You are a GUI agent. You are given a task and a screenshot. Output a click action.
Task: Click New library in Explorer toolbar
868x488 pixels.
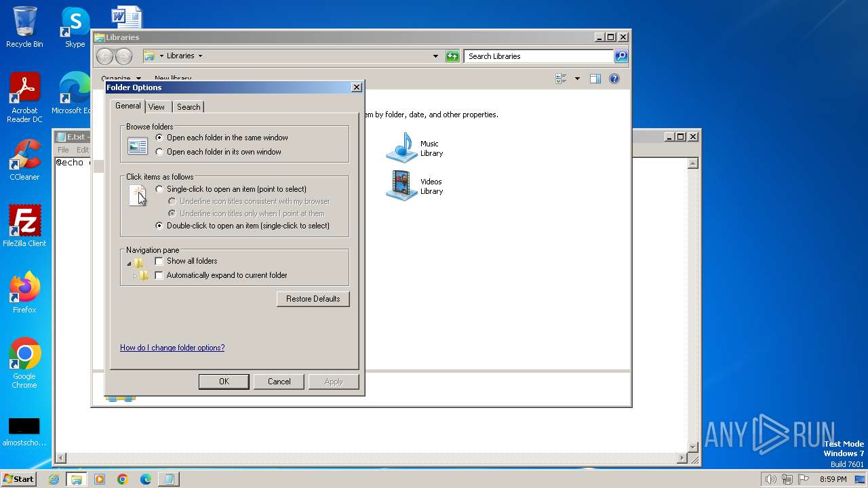pyautogui.click(x=173, y=79)
